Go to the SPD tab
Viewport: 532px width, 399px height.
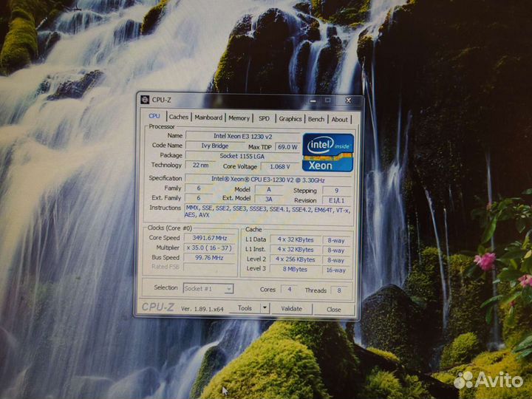click(x=264, y=118)
